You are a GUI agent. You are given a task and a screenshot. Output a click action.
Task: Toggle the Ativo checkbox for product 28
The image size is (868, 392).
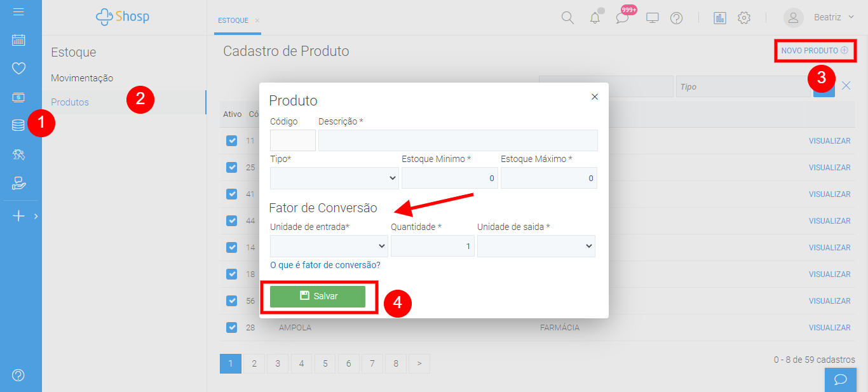point(232,327)
